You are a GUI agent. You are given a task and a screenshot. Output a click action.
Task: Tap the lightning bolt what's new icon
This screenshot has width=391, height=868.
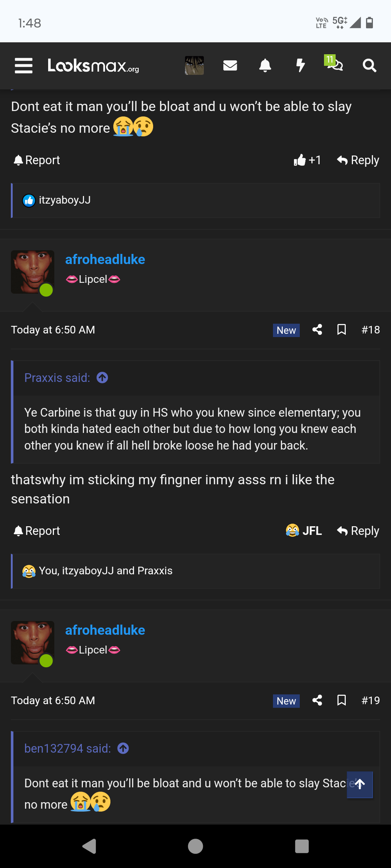pyautogui.click(x=300, y=65)
